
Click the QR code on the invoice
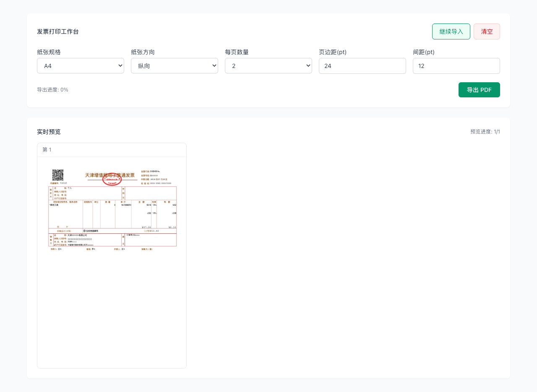pyautogui.click(x=57, y=175)
